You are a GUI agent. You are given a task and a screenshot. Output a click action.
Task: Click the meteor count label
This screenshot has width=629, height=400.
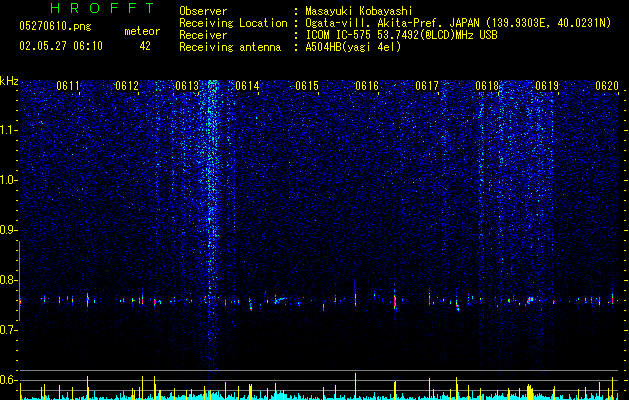point(142,31)
